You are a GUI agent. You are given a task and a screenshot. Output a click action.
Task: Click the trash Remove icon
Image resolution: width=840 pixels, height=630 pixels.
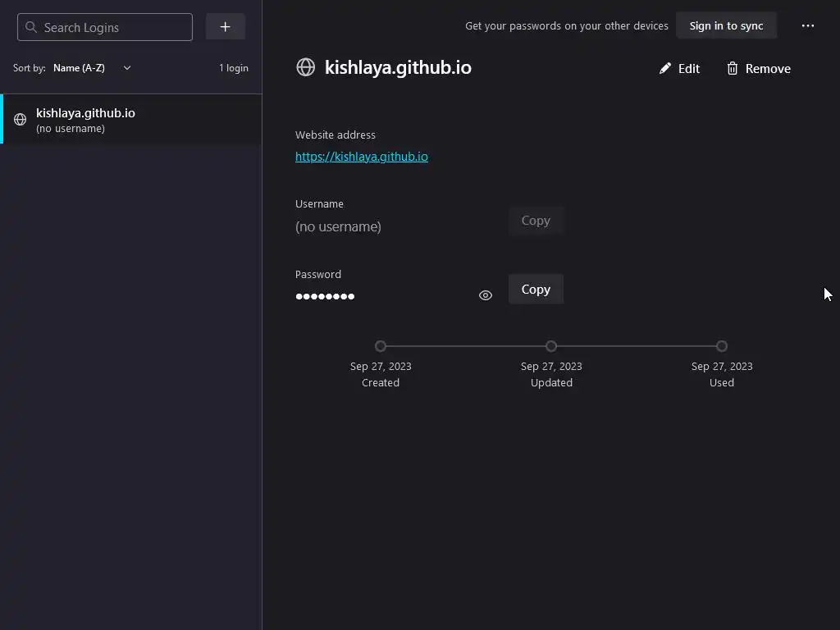pyautogui.click(x=733, y=69)
